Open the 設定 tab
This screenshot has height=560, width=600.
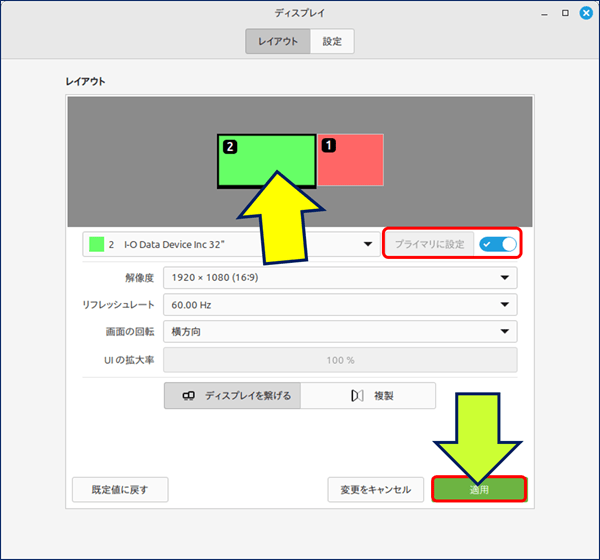pyautogui.click(x=332, y=41)
